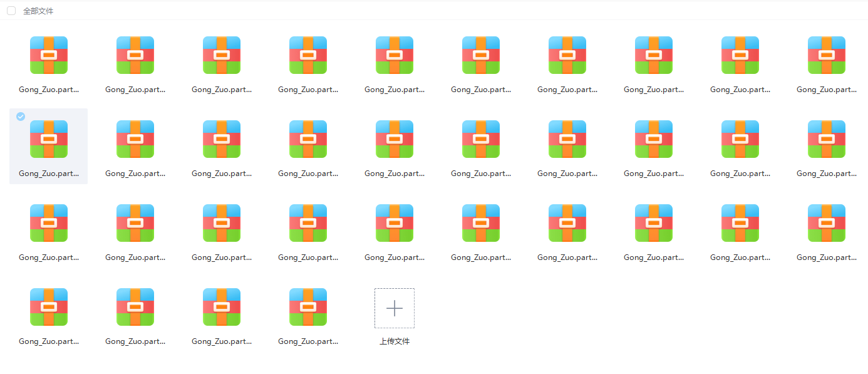
Task: Click the second archive icon in the bottom row
Action: pyautogui.click(x=135, y=307)
